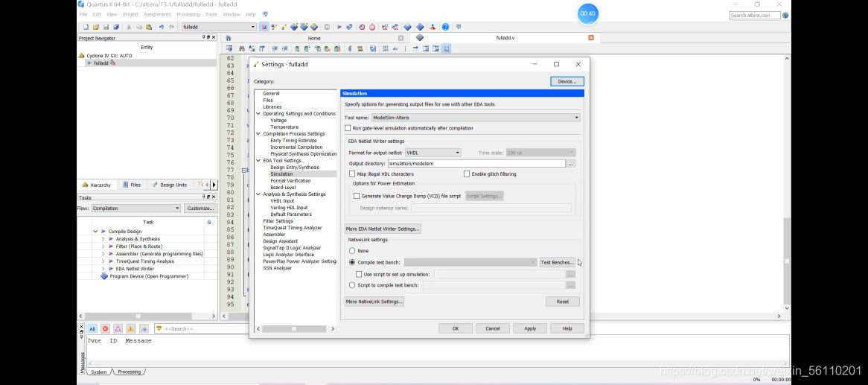868x385 pixels.
Task: Collapse Analysis & Synthesis Settings category
Action: point(258,194)
